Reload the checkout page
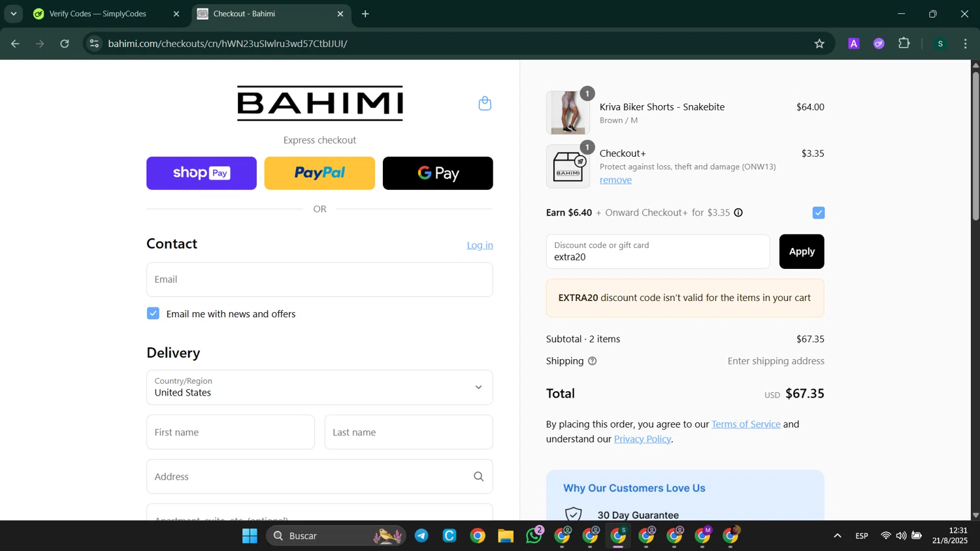This screenshot has width=980, height=551. [65, 44]
